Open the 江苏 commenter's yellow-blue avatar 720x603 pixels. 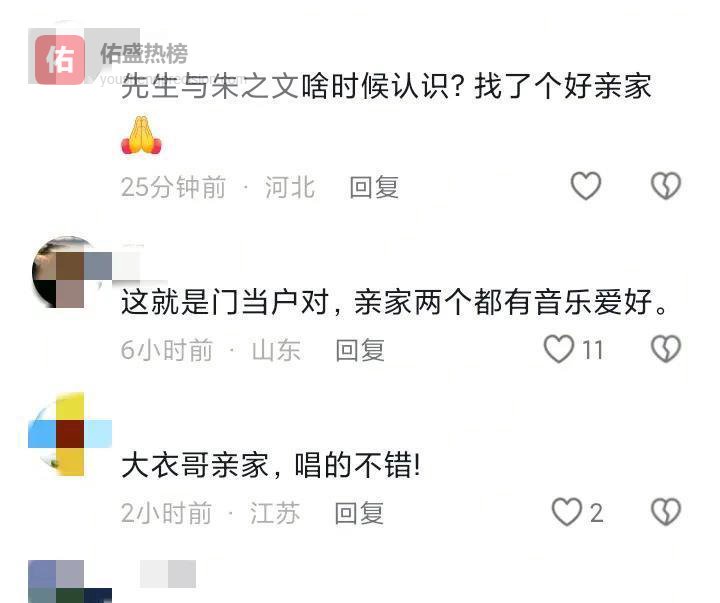[x=69, y=434]
